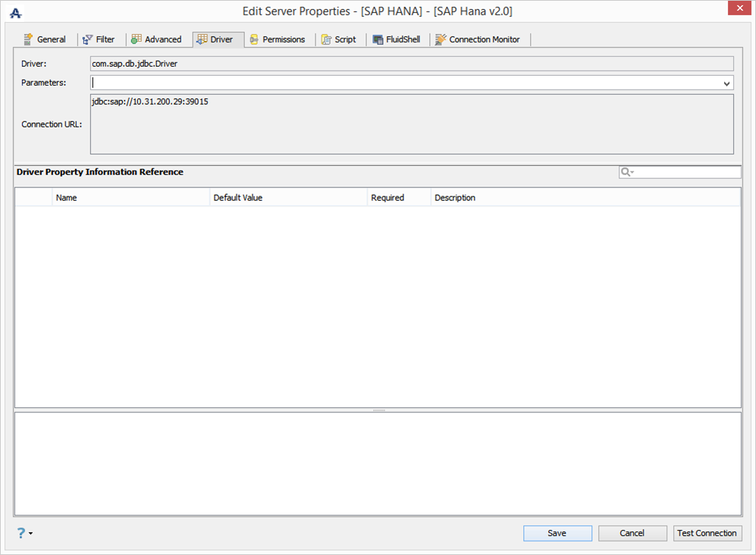Viewport: 756px width, 555px height.
Task: Click the jdbc:sap://10.31.200.29:39015 URL text
Action: click(x=150, y=102)
